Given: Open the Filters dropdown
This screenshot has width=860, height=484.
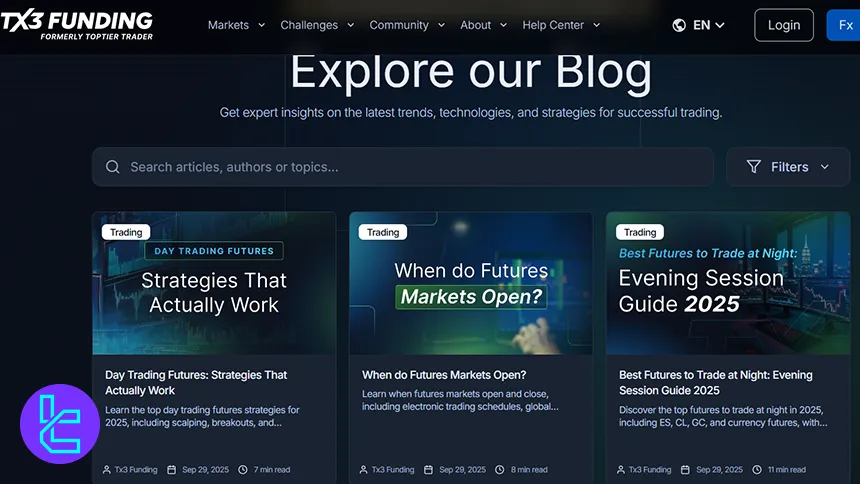Looking at the screenshot, I should (788, 167).
